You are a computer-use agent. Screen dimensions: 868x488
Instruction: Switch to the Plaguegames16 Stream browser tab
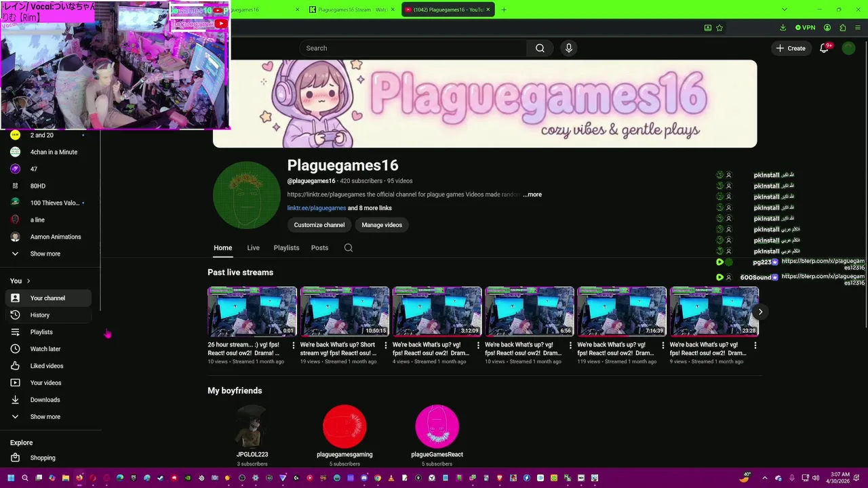tap(353, 9)
